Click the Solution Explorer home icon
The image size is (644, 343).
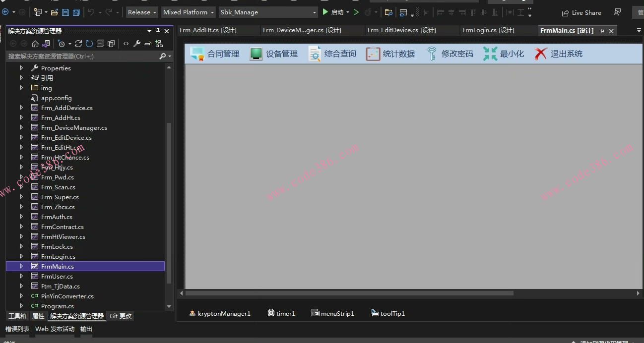tap(35, 44)
